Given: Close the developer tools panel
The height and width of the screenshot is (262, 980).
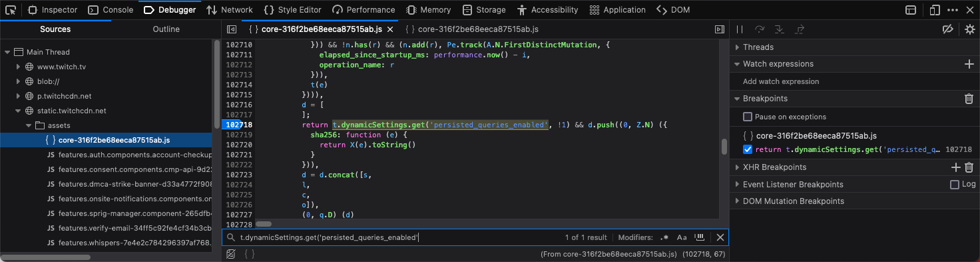Looking at the screenshot, I should point(969,10).
